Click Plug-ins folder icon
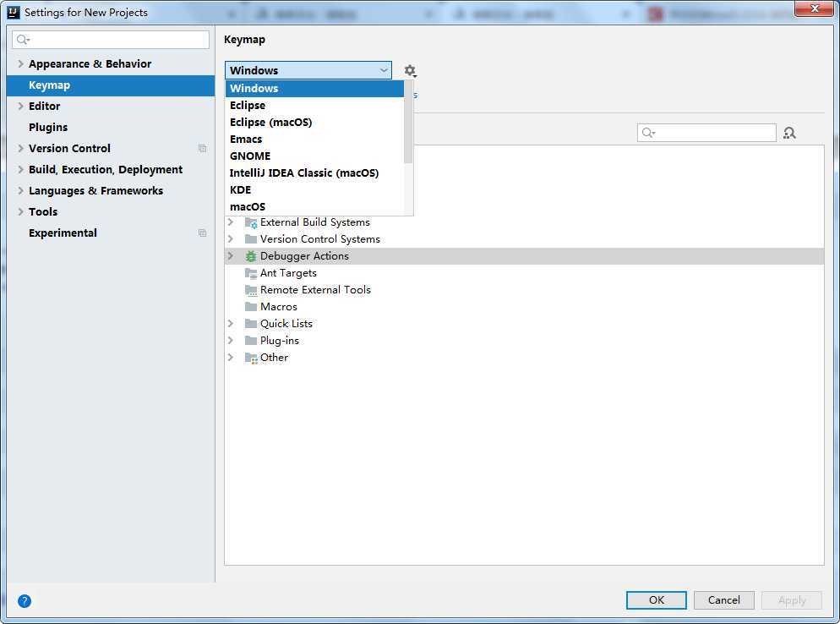 [251, 341]
